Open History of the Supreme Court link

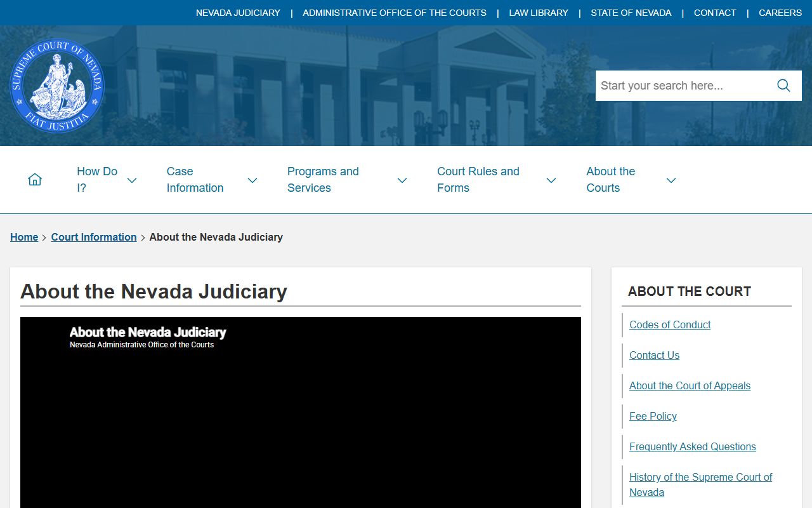(700, 485)
